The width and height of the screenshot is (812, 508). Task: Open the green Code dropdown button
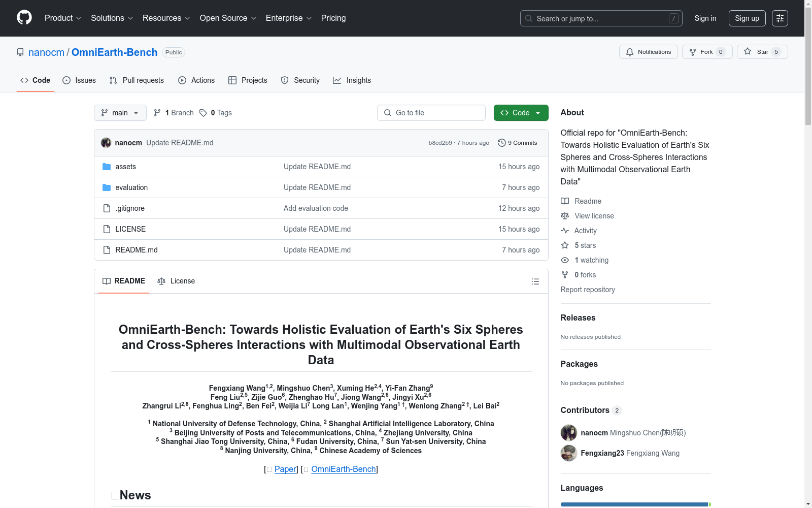click(521, 113)
